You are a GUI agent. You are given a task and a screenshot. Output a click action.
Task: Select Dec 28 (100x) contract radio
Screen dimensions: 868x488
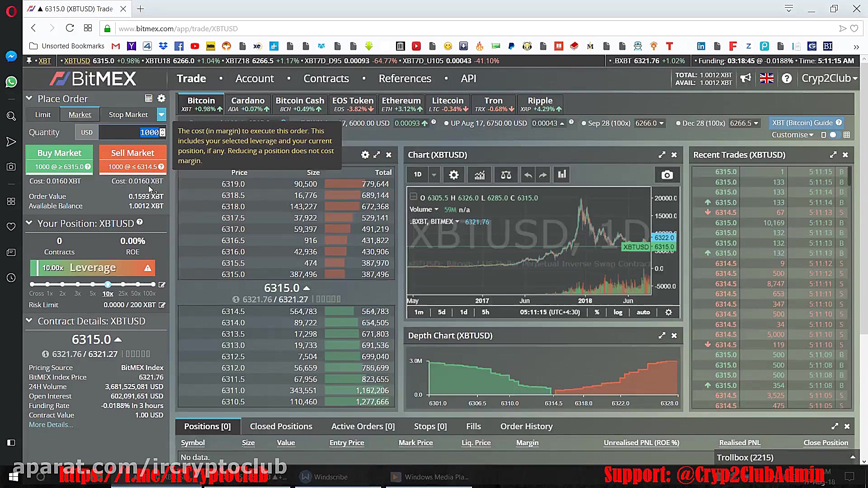click(x=678, y=123)
